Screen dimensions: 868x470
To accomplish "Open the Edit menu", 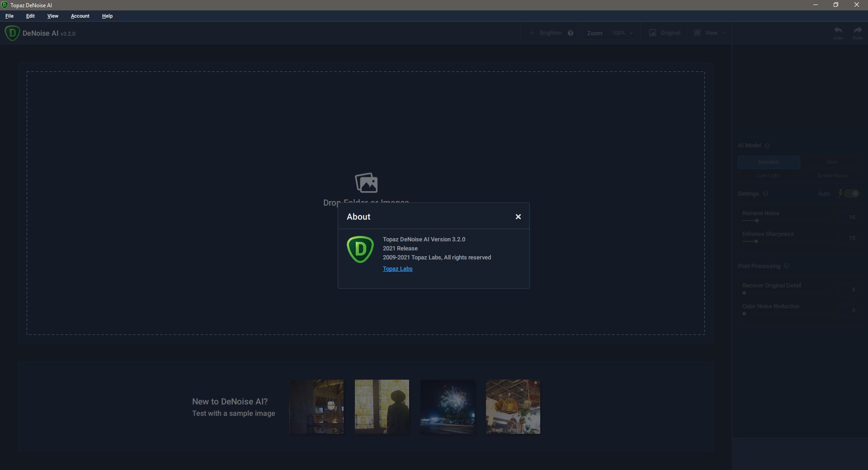I will pyautogui.click(x=30, y=16).
